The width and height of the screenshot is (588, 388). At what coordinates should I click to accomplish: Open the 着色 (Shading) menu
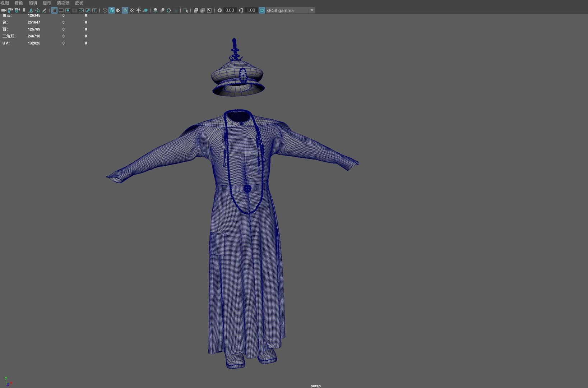click(x=19, y=3)
